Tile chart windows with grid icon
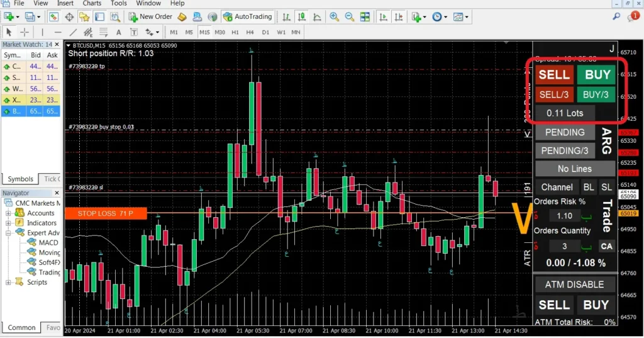 pyautogui.click(x=365, y=17)
